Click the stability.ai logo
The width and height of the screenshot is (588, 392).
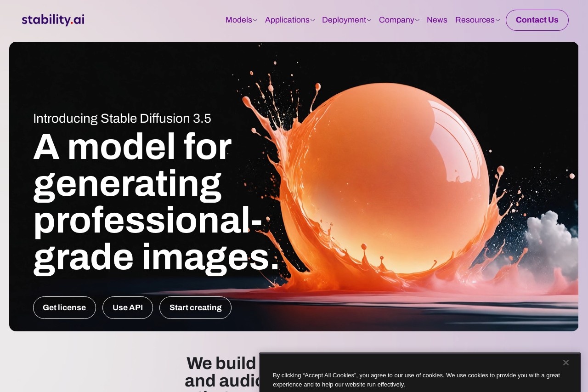(53, 20)
